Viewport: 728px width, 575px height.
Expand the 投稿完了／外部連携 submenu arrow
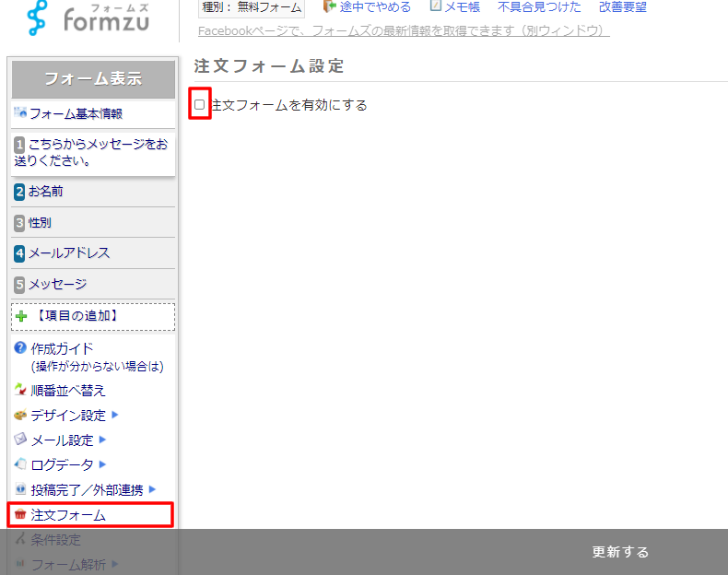click(153, 489)
